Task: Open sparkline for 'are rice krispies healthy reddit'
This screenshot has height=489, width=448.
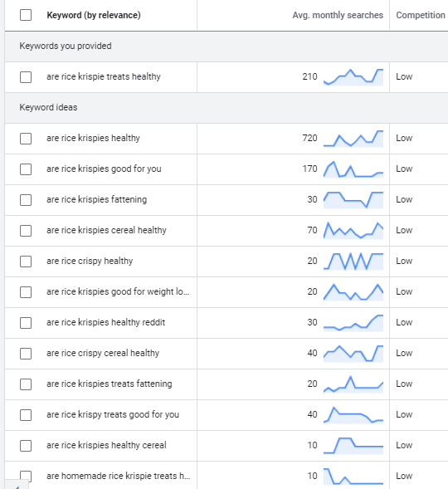Action: point(353,323)
